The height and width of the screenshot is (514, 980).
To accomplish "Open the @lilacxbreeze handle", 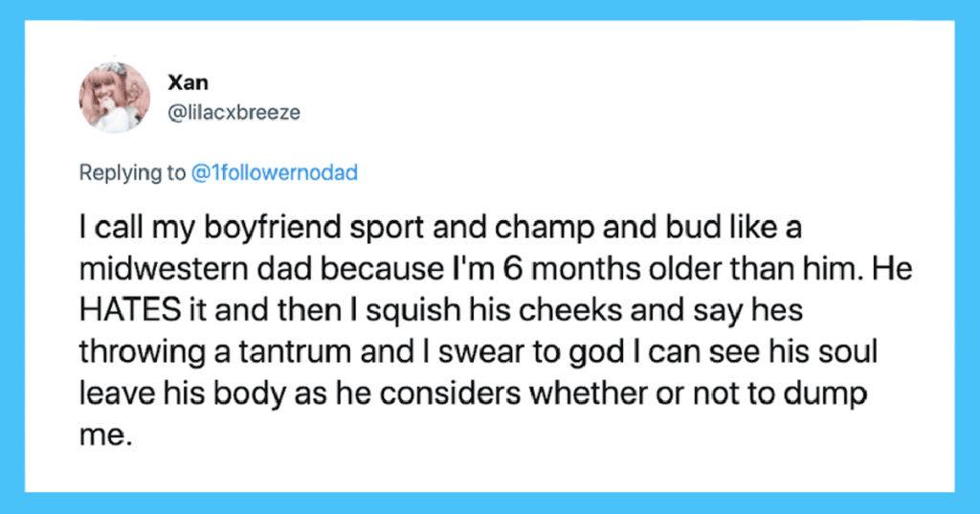I will point(234,113).
